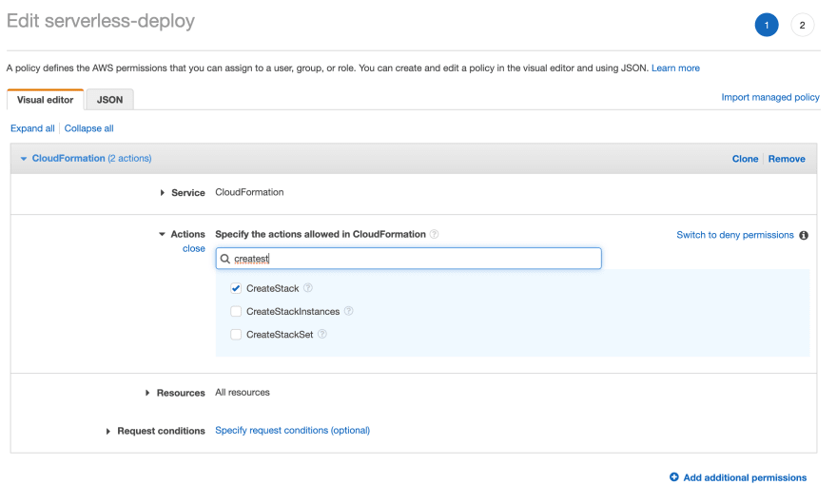Click the Edit serverless-deploy heading
Viewport: 837px width, 504px height.
coord(101,21)
